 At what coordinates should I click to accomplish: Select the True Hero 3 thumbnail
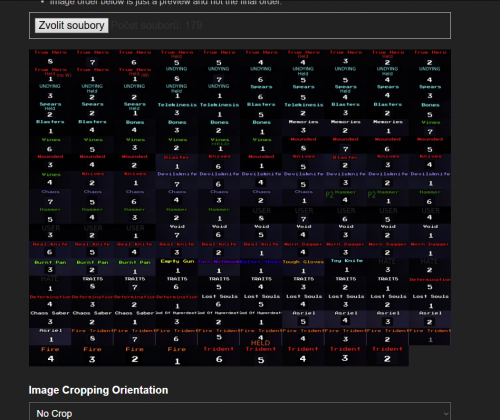[x=345, y=58]
